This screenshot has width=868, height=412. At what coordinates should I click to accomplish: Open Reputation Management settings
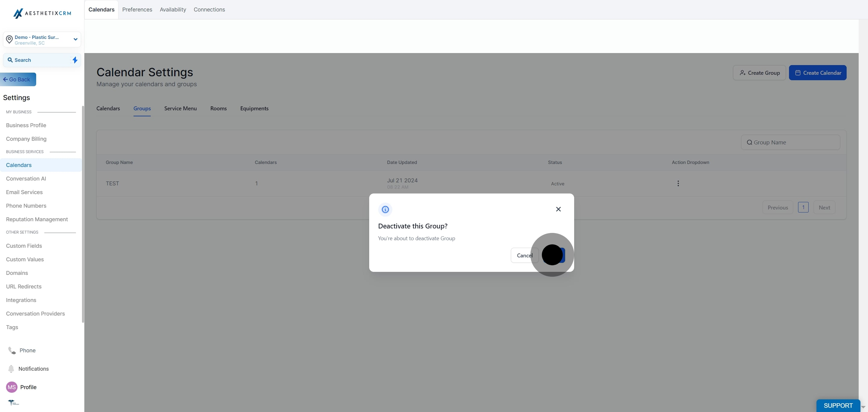click(37, 219)
